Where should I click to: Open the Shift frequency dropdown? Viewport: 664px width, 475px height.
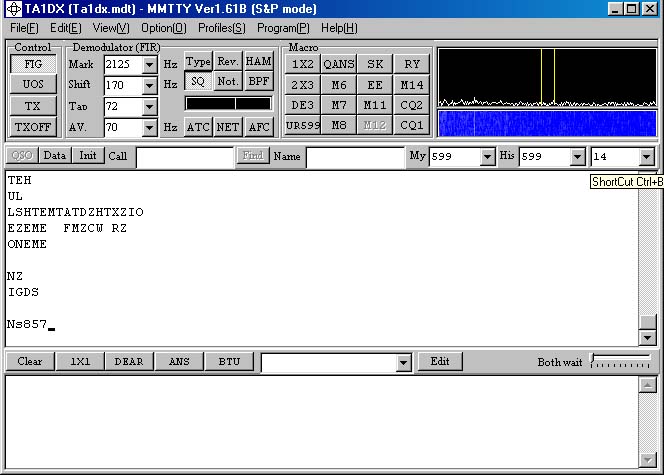click(150, 85)
